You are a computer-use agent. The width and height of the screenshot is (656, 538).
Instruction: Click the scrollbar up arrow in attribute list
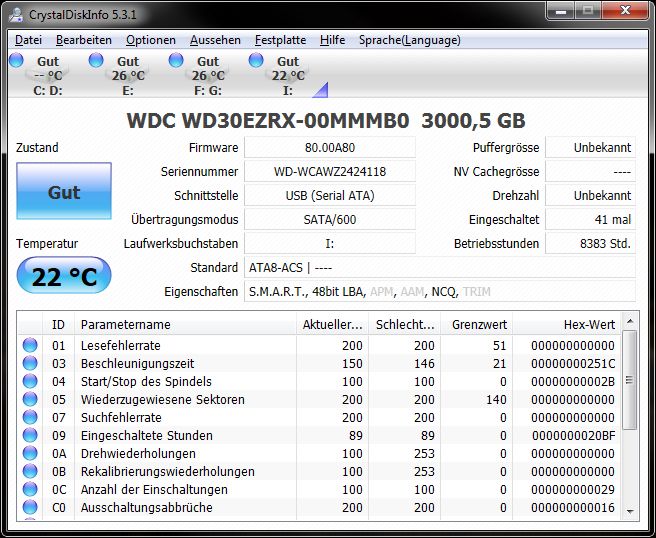630,321
